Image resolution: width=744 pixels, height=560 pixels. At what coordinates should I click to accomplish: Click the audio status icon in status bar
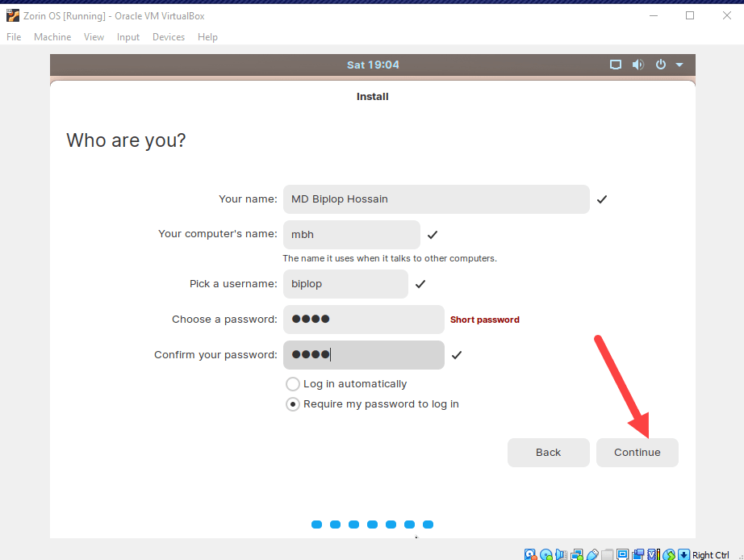point(561,554)
